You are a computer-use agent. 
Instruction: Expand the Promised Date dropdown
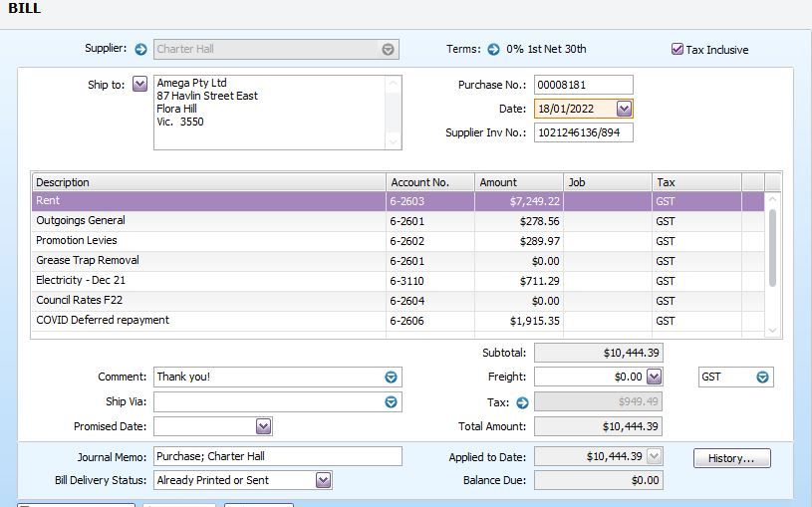point(263,426)
